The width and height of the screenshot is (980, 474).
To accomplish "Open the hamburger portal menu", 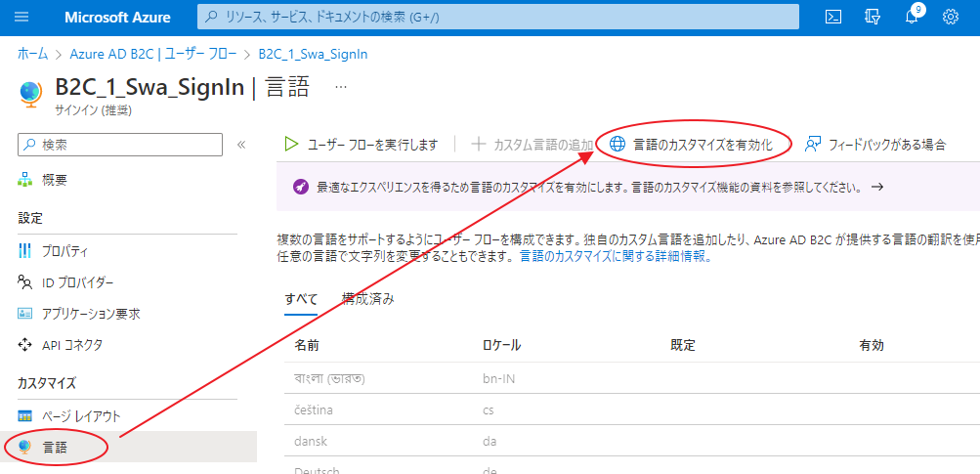I will 21,17.
